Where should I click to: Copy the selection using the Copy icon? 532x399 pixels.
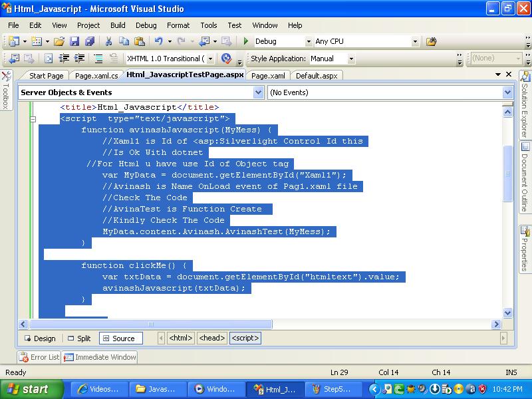[124, 41]
